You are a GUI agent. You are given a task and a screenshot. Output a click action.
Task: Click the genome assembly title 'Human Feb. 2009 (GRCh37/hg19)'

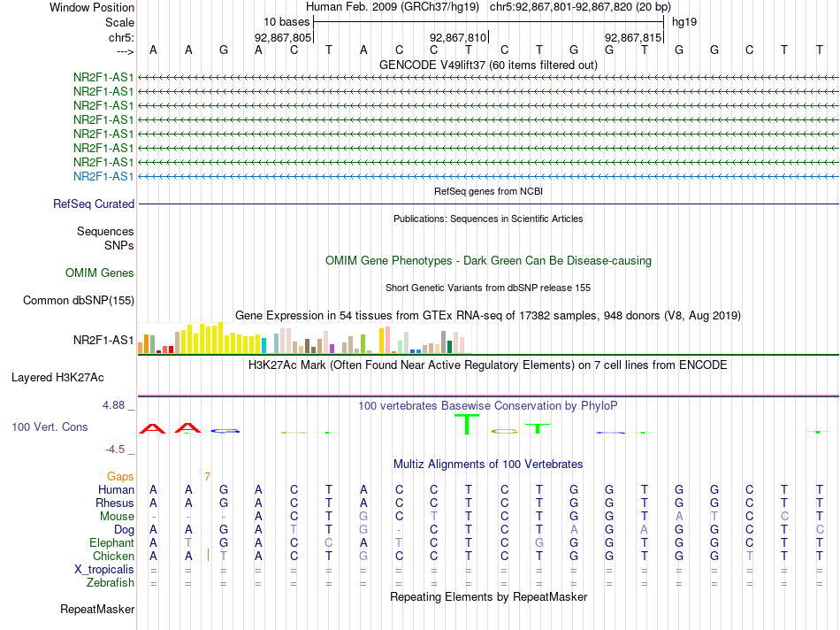[x=392, y=7]
